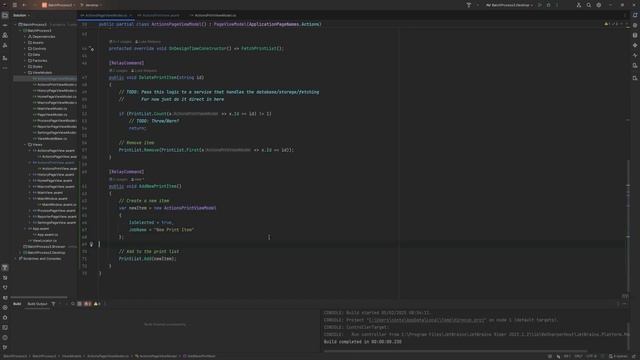The height and width of the screenshot is (360, 640).
Task: Select MainWindow.axaml in Views folder
Action: pos(50,199)
